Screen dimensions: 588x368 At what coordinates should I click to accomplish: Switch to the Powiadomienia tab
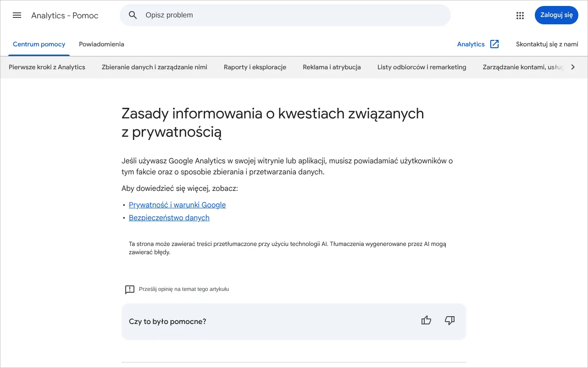(x=101, y=44)
